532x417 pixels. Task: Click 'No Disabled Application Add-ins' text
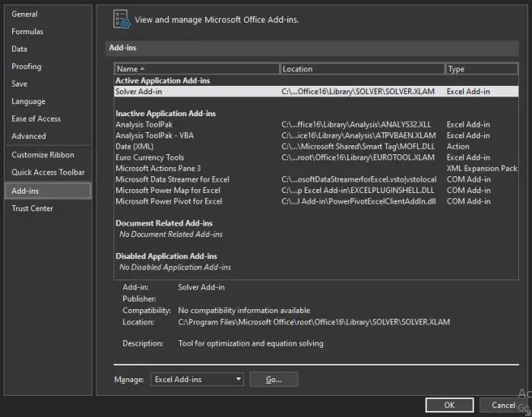(175, 267)
